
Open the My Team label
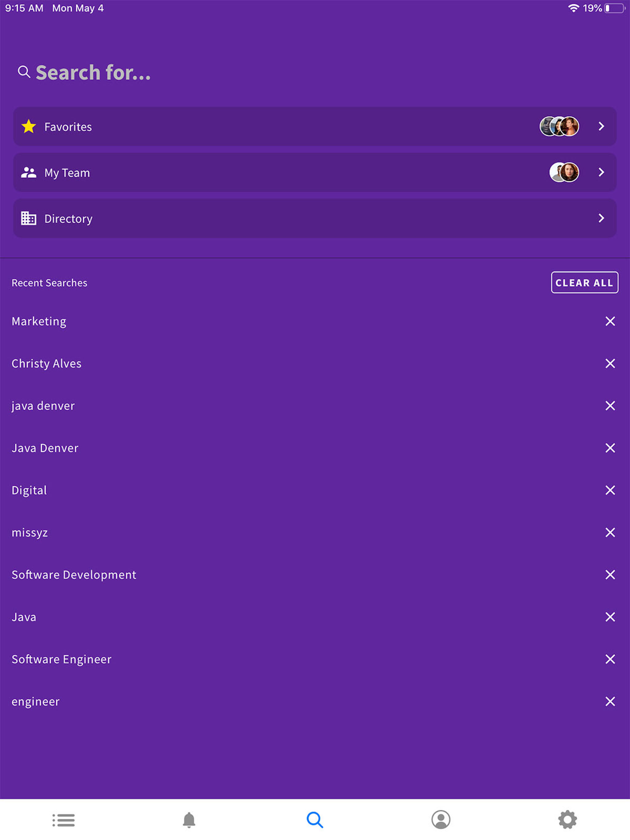(x=67, y=173)
